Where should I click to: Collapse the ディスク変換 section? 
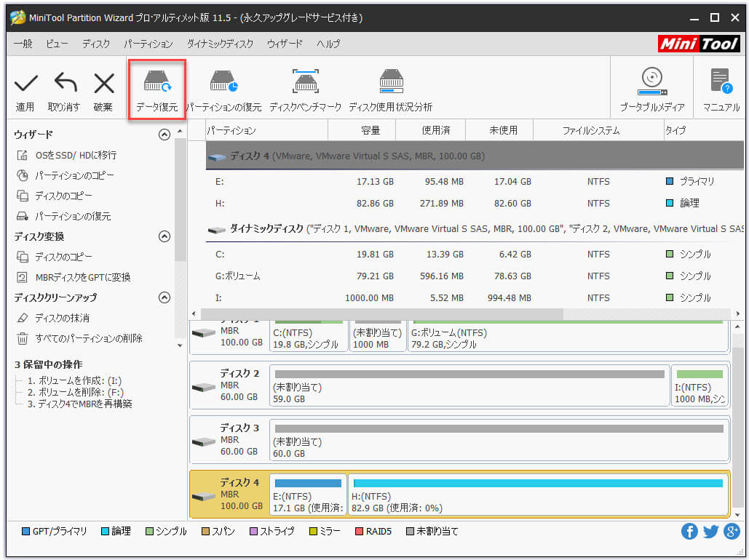tap(165, 236)
